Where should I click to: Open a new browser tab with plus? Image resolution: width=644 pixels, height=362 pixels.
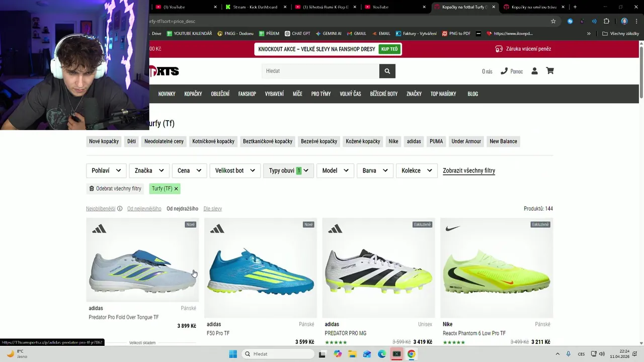575,7
